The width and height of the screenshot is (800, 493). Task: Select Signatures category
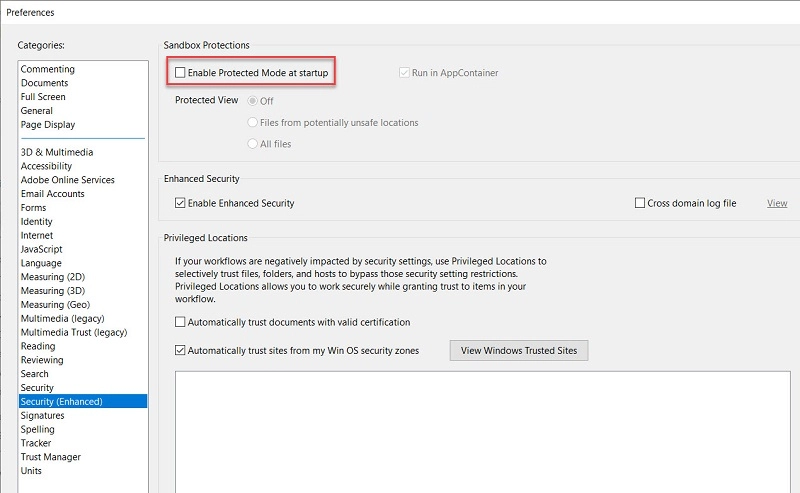click(42, 415)
